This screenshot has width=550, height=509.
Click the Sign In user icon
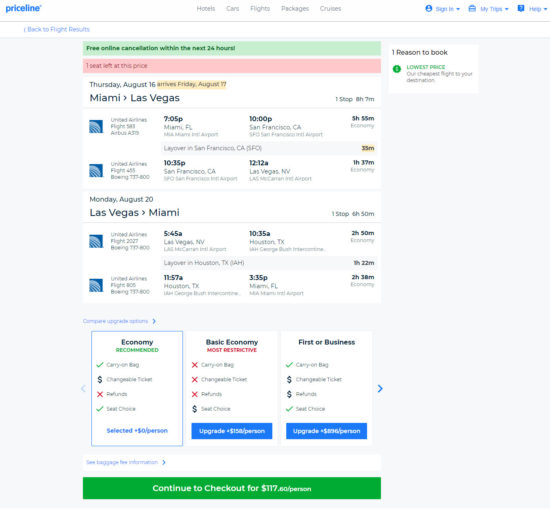[429, 8]
